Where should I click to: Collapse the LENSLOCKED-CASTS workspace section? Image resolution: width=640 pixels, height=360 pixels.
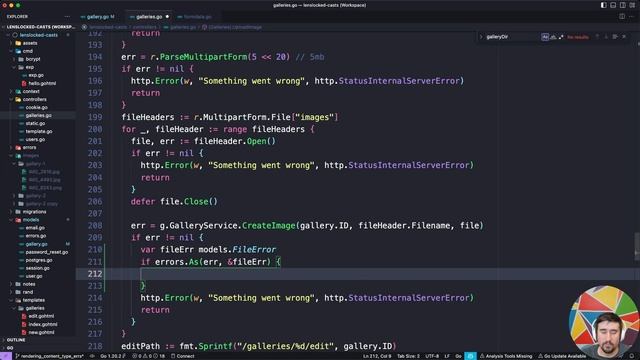(39, 27)
